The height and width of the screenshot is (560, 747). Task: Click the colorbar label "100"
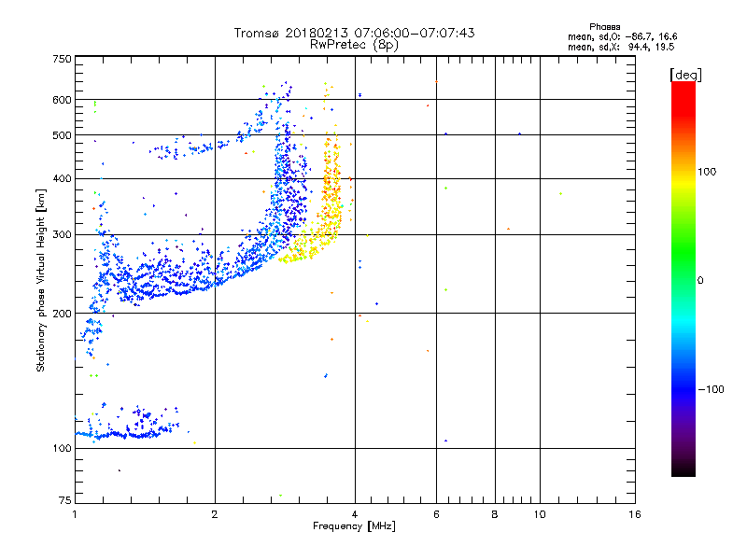(x=707, y=172)
